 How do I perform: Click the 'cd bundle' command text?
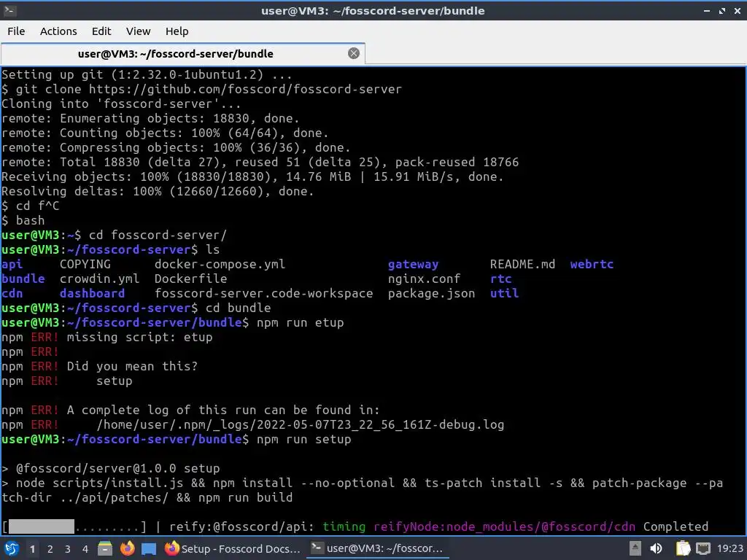[x=239, y=308]
